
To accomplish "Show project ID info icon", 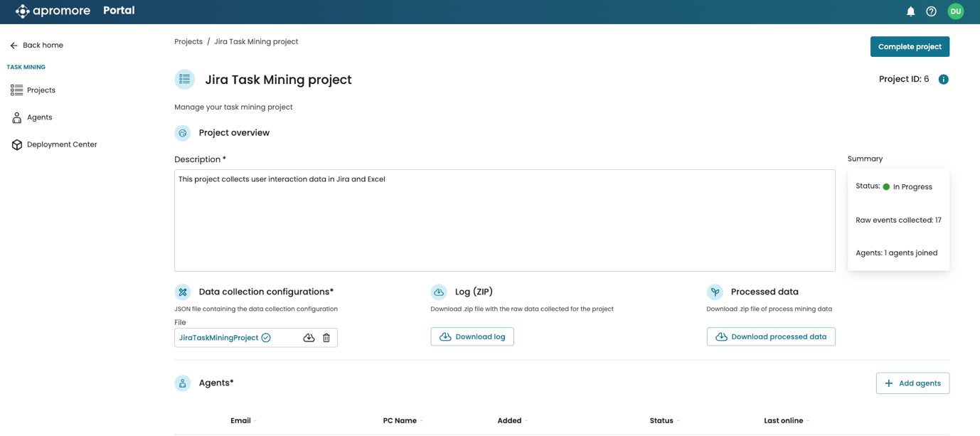I will [943, 80].
